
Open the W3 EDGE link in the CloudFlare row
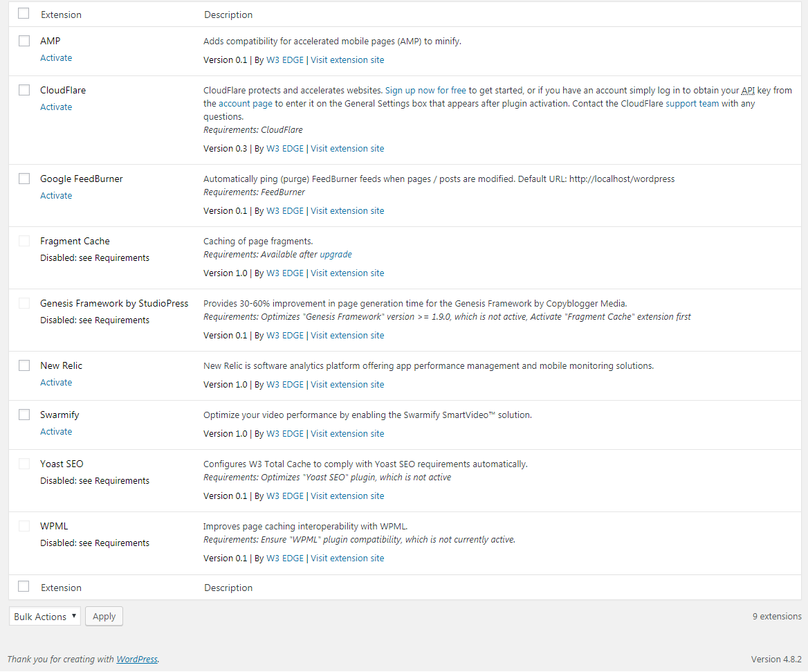[x=285, y=148]
